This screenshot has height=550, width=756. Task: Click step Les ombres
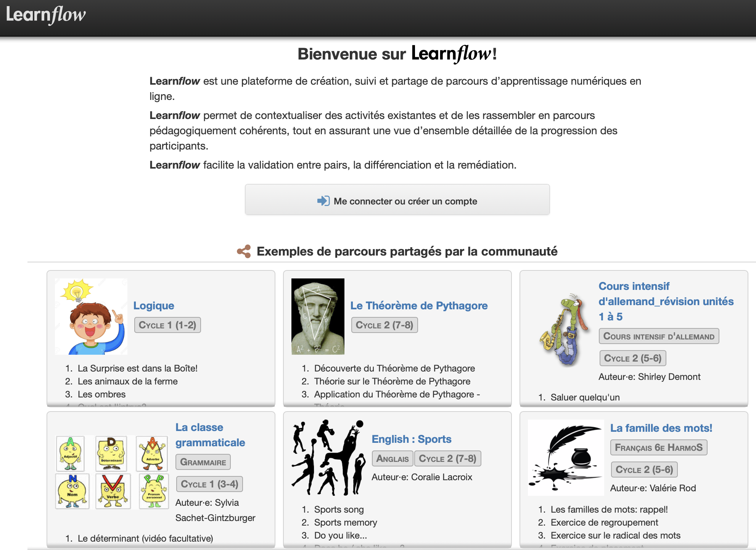pos(101,394)
